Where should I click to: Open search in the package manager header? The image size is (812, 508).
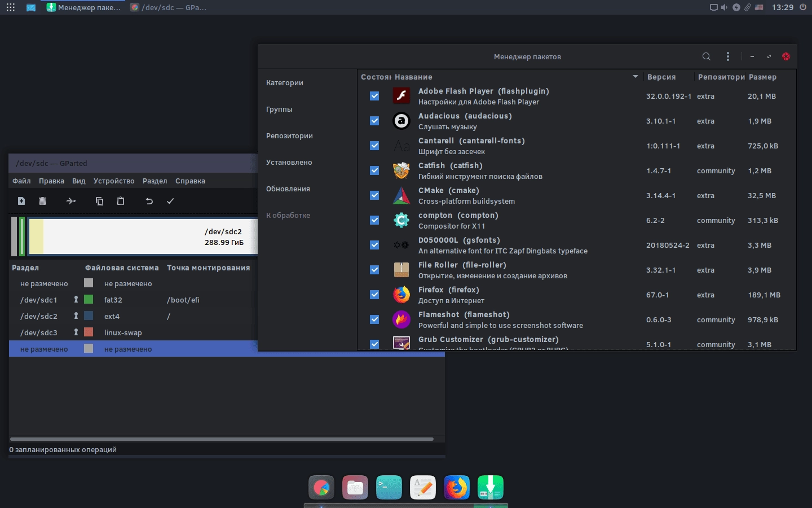pyautogui.click(x=706, y=56)
